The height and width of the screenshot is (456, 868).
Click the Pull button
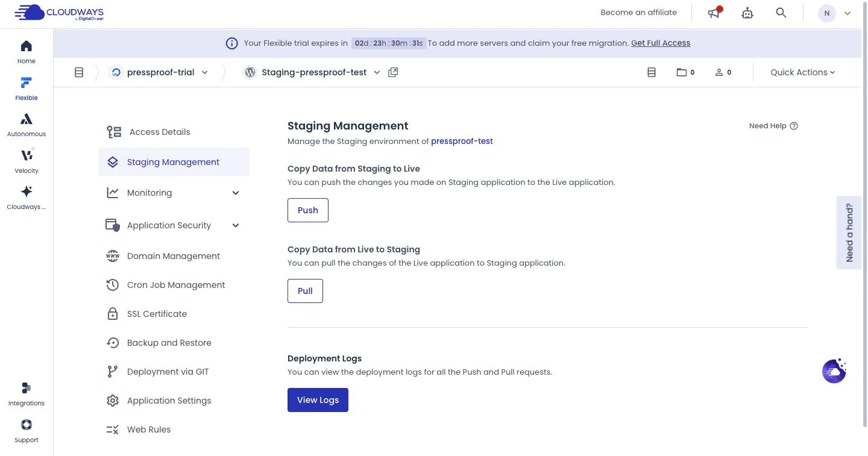[305, 291]
